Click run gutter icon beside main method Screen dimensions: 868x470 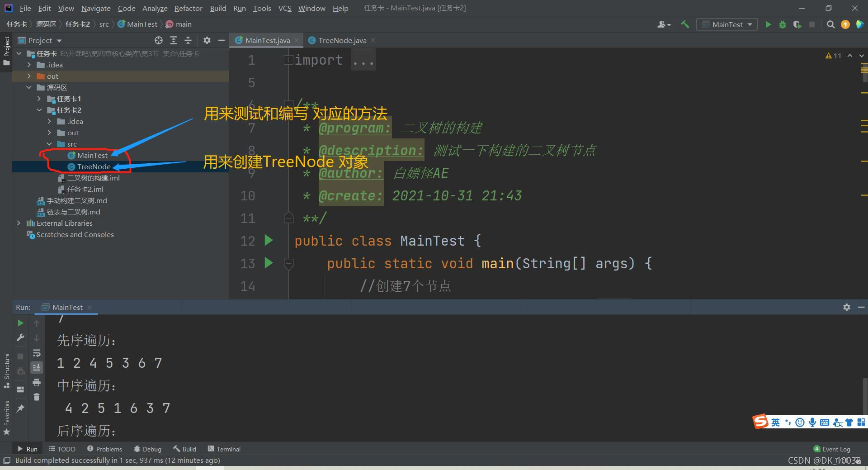coord(269,262)
